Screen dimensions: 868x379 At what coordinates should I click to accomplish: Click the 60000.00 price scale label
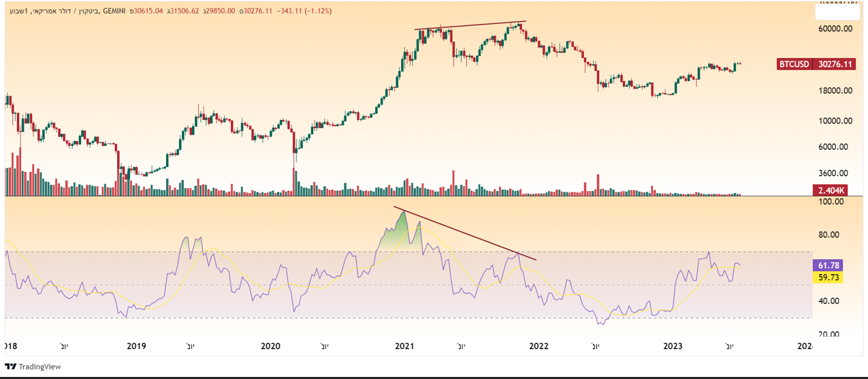(835, 29)
